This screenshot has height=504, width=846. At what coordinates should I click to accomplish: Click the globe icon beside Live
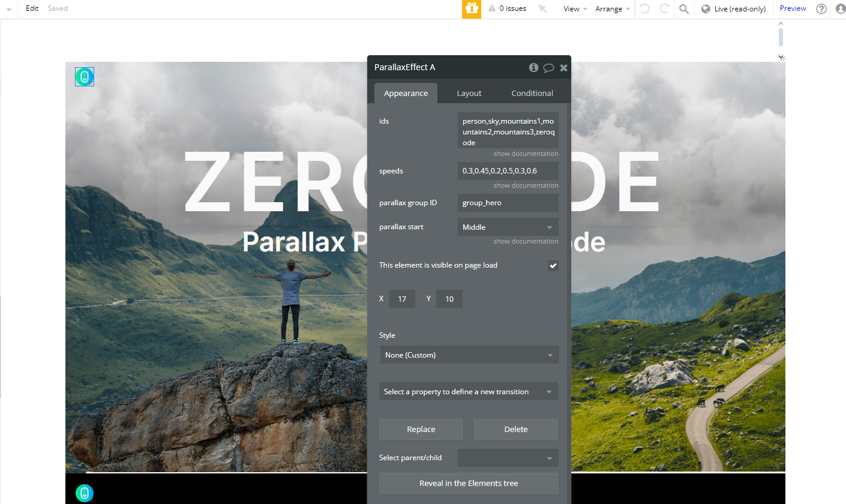706,9
